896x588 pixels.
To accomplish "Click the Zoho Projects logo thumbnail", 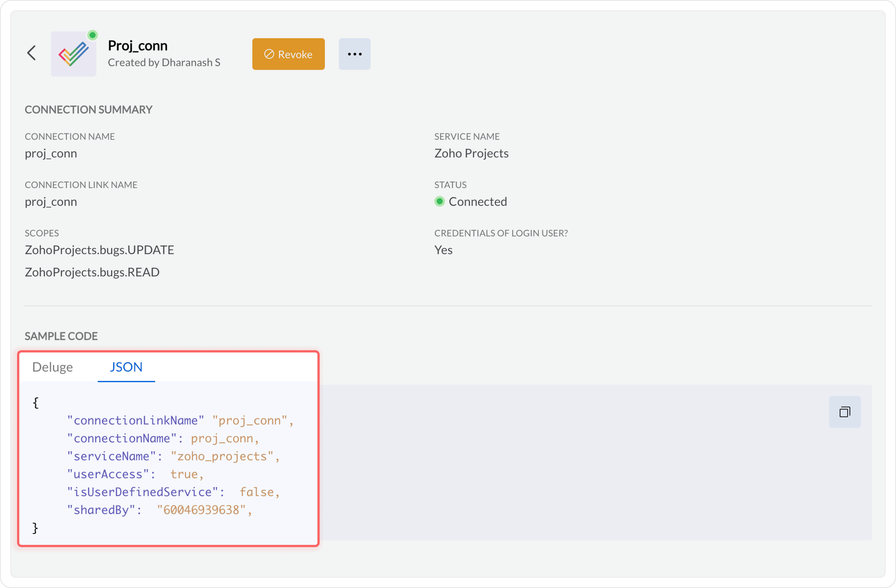I will (x=73, y=54).
